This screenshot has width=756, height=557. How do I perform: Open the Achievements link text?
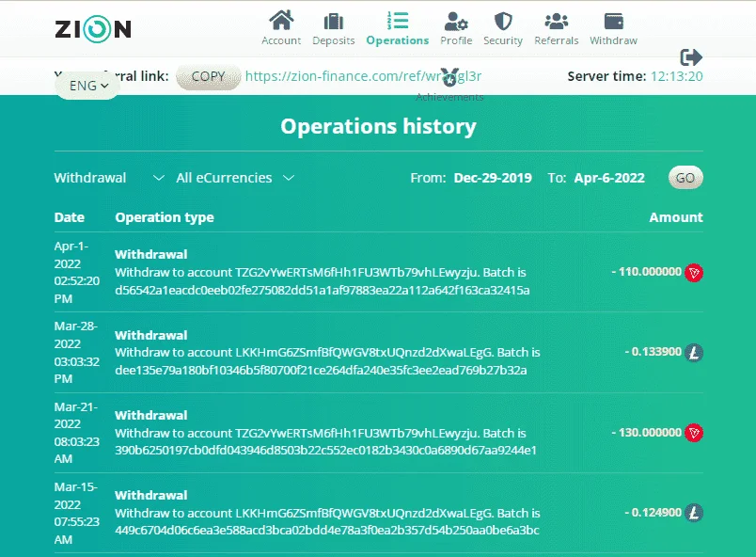(449, 97)
